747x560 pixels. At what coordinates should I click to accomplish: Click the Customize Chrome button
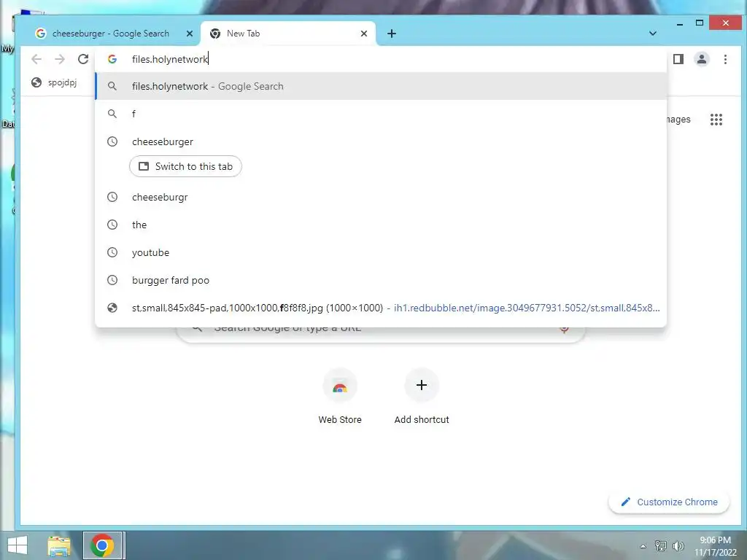click(x=669, y=502)
